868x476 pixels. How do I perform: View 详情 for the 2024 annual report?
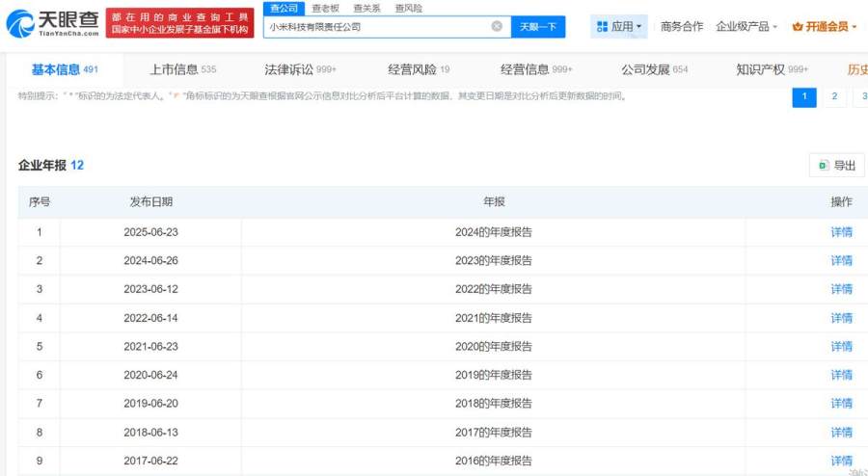pyautogui.click(x=841, y=232)
